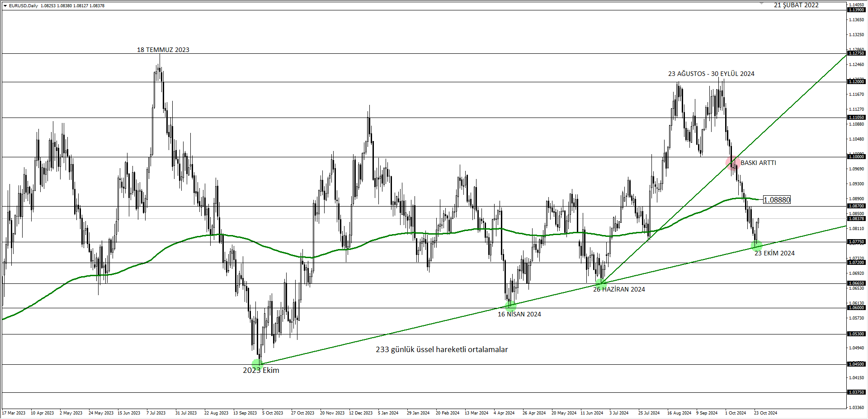Select the green circle marker at 16 NİSAN 2024
This screenshot has width=868, height=419.
(510, 306)
